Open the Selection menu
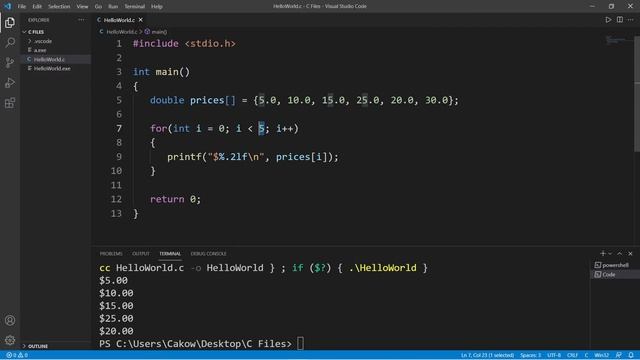This screenshot has width=640, height=360. (59, 7)
